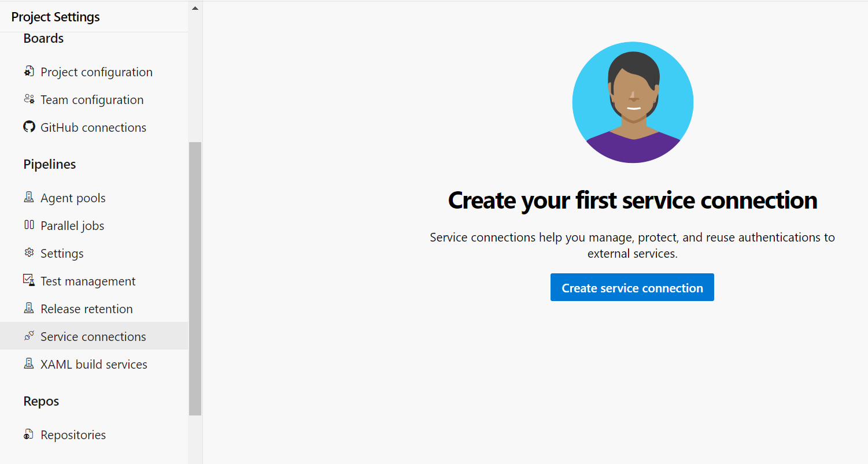Select Agent pools in the sidebar
868x464 pixels.
pyautogui.click(x=73, y=198)
